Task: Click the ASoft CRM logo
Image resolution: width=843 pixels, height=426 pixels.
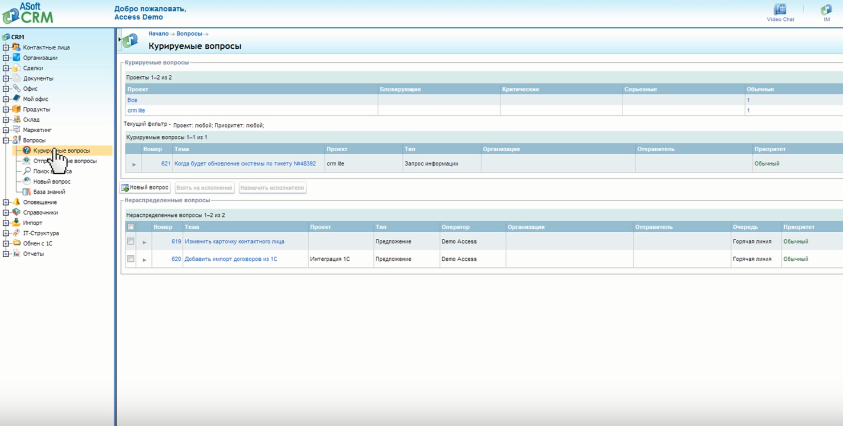Action: click(28, 13)
